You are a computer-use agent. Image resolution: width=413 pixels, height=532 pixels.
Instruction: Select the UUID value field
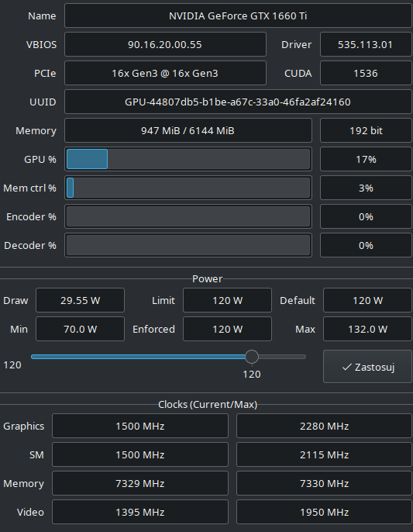click(238, 102)
